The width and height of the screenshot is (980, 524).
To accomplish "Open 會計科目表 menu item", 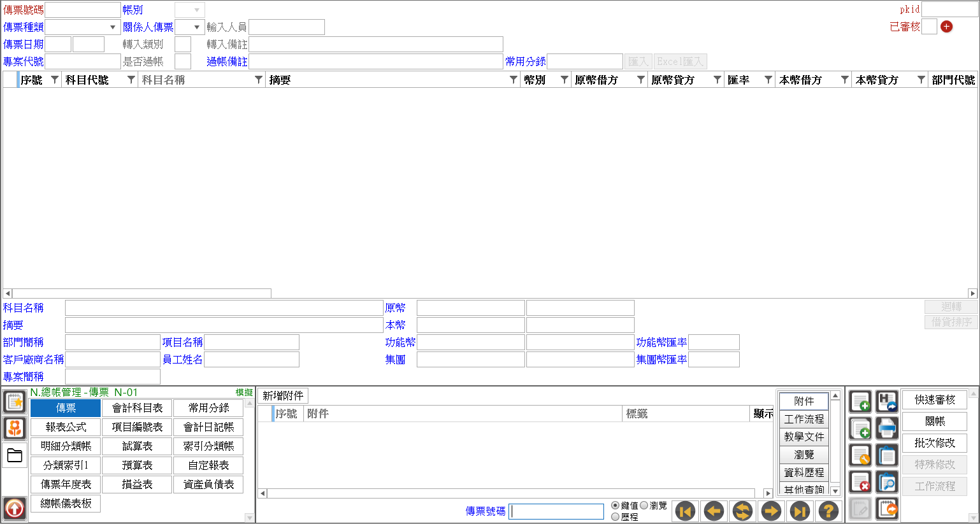I will coord(137,408).
